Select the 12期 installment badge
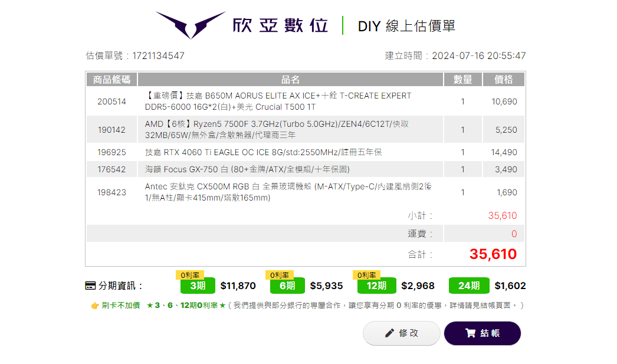The width and height of the screenshot is (617, 364). (376, 286)
